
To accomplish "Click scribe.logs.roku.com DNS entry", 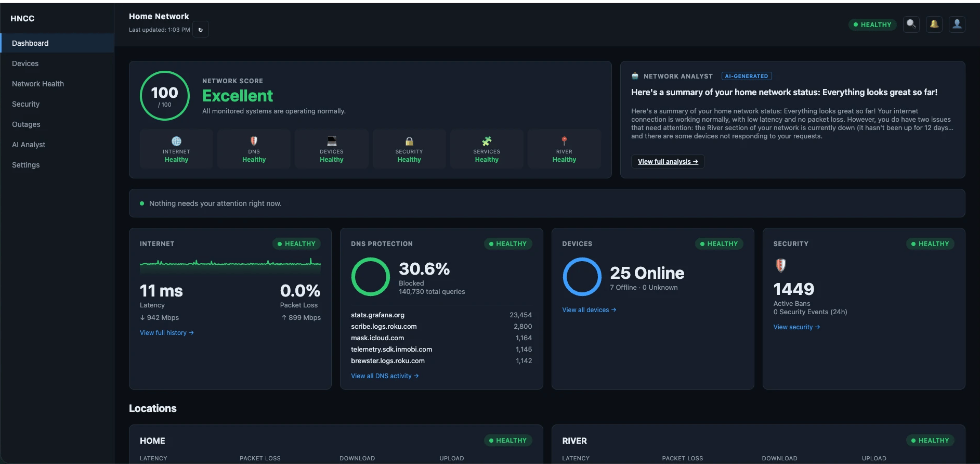I will pos(441,326).
